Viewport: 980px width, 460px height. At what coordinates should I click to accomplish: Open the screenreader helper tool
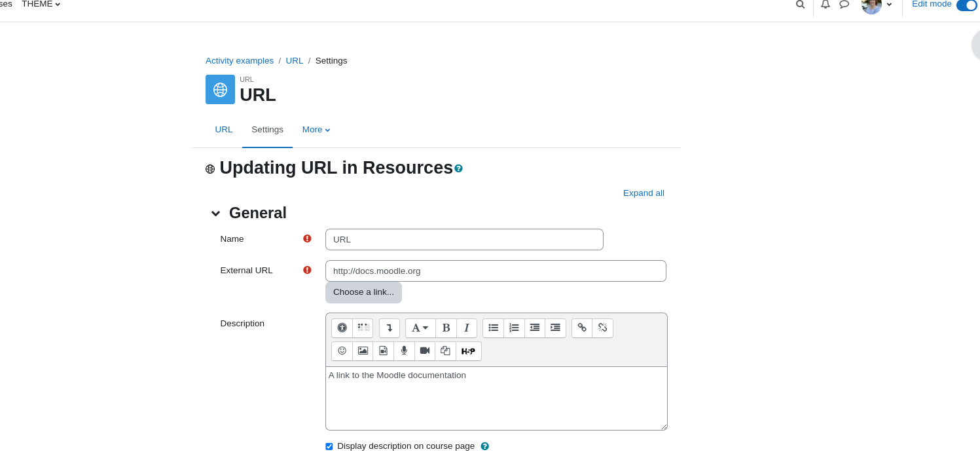[363, 328]
